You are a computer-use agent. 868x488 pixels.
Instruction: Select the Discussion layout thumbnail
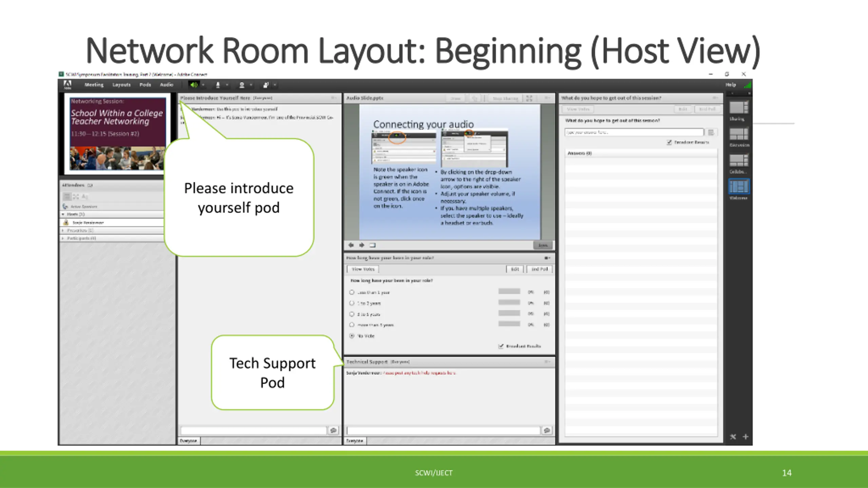click(x=739, y=134)
